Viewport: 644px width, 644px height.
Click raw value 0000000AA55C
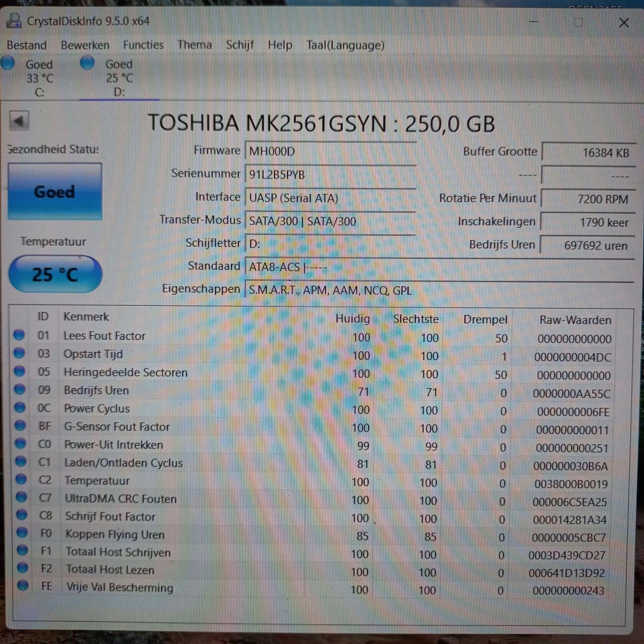(572, 393)
